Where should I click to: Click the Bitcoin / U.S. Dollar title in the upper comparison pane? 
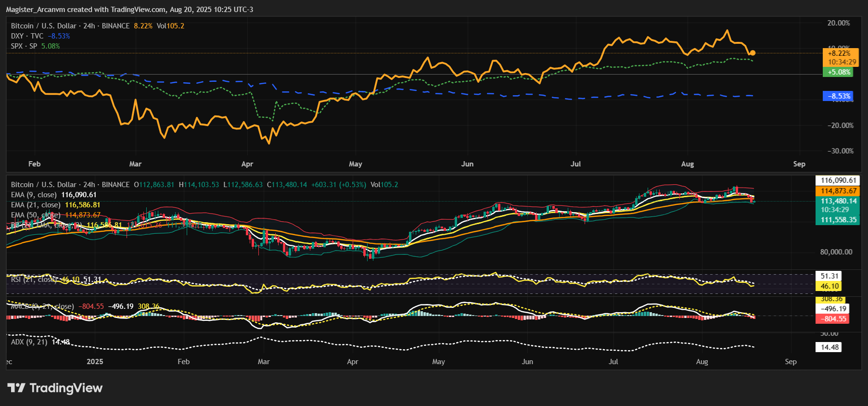point(70,26)
